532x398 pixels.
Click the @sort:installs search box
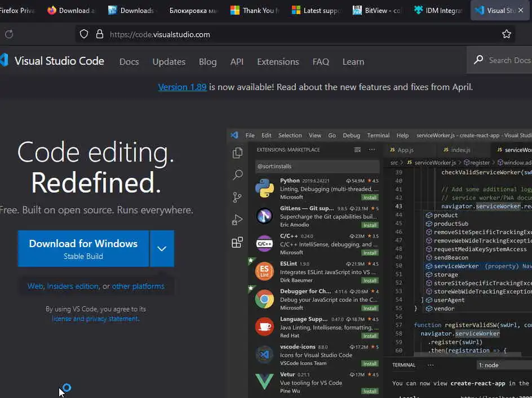coord(317,166)
